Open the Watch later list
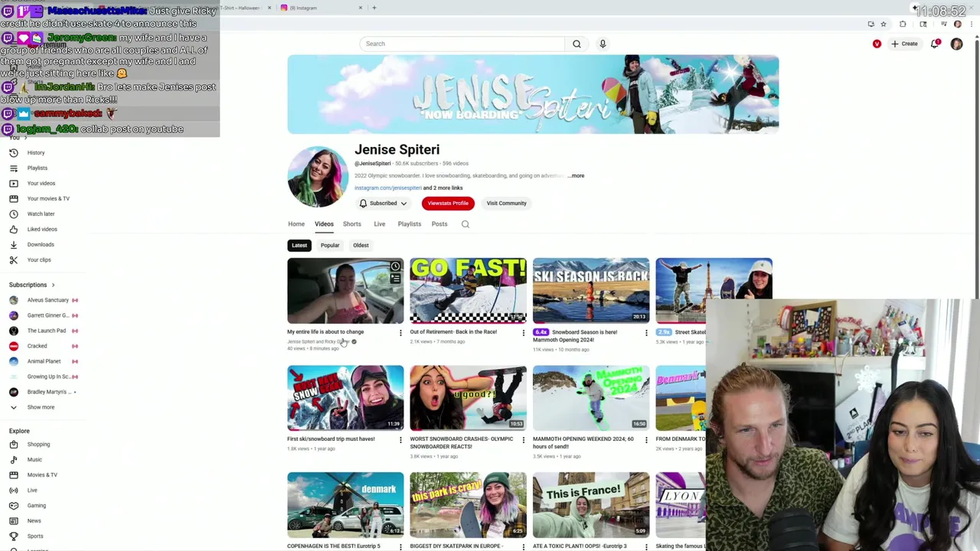This screenshot has width=980, height=551. tap(41, 214)
